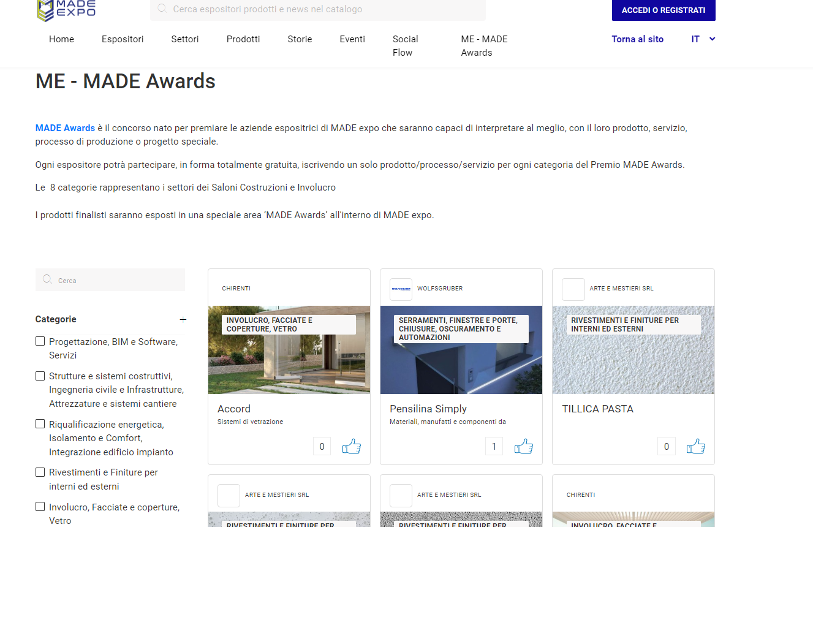Collapse the Categorie filter section
Image resolution: width=813 pixels, height=644 pixels.
coord(183,319)
